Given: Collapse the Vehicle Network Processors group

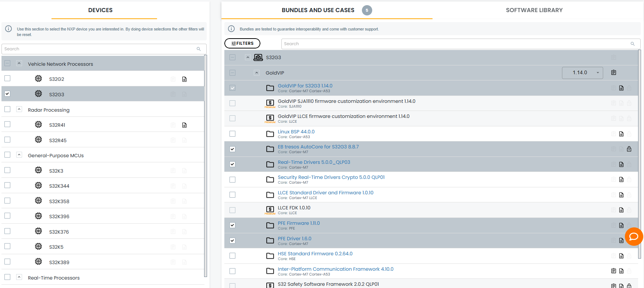Looking at the screenshot, I should 19,63.
